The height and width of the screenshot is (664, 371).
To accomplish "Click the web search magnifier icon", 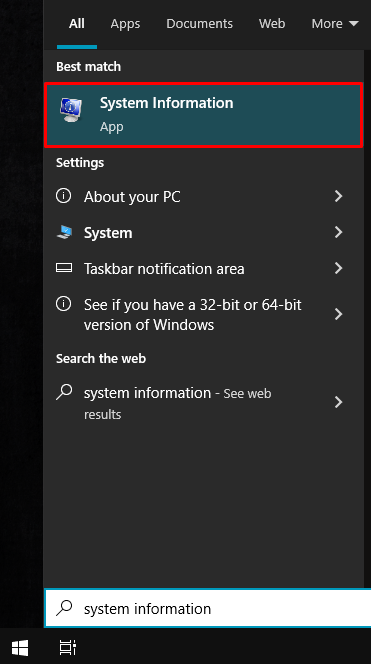I will (x=64, y=393).
